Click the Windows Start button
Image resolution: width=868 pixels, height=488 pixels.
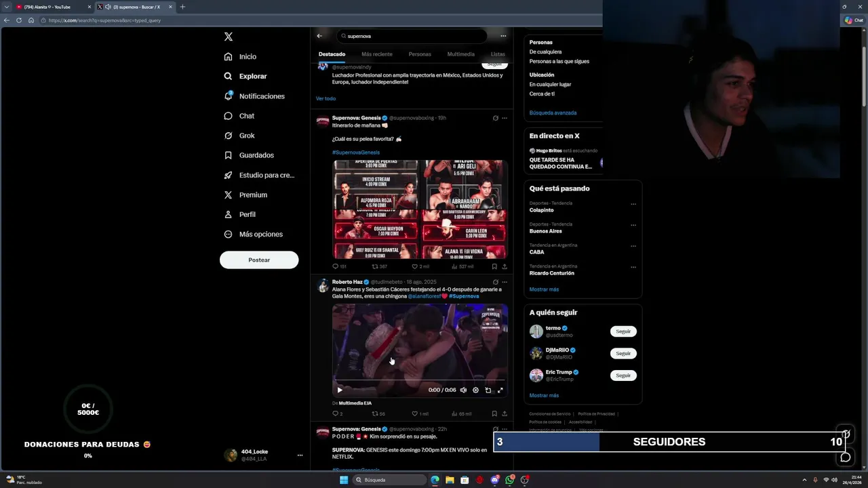click(344, 480)
